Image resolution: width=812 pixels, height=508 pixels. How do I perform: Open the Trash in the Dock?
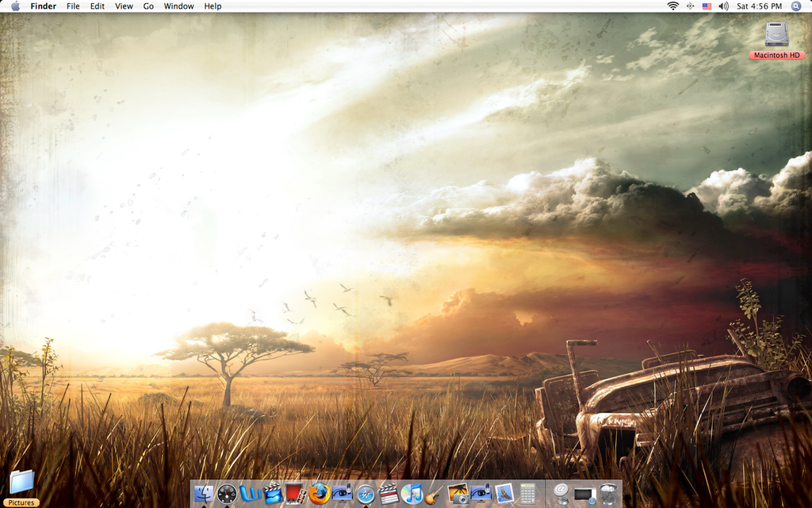click(x=608, y=494)
